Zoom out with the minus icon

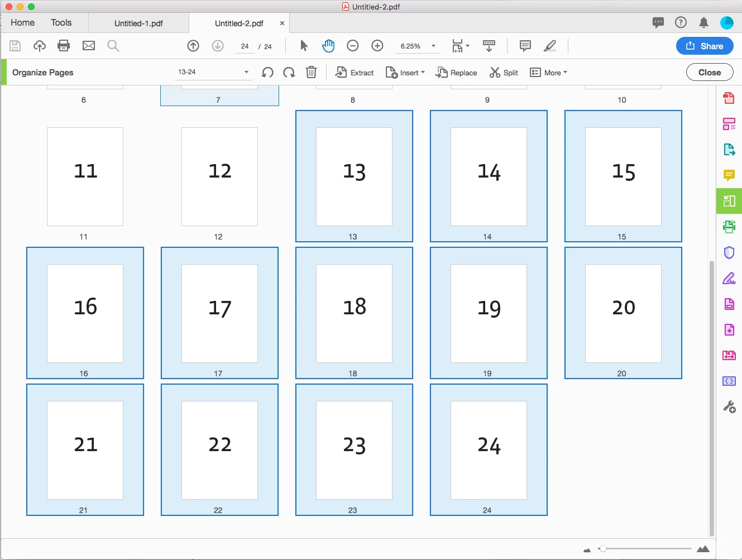353,46
